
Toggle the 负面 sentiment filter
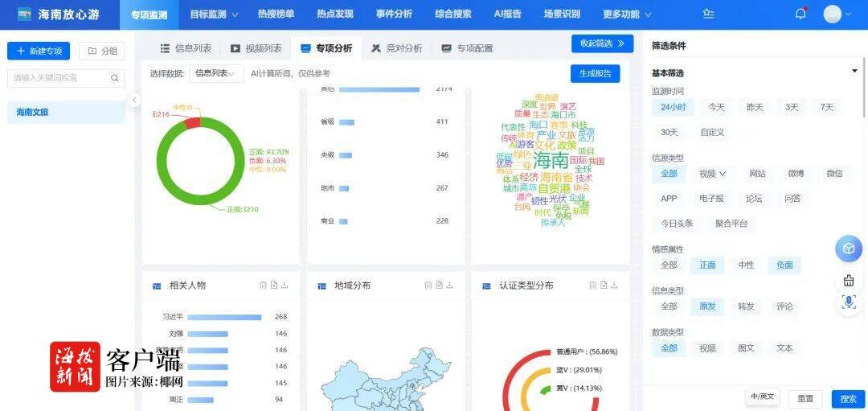point(784,265)
